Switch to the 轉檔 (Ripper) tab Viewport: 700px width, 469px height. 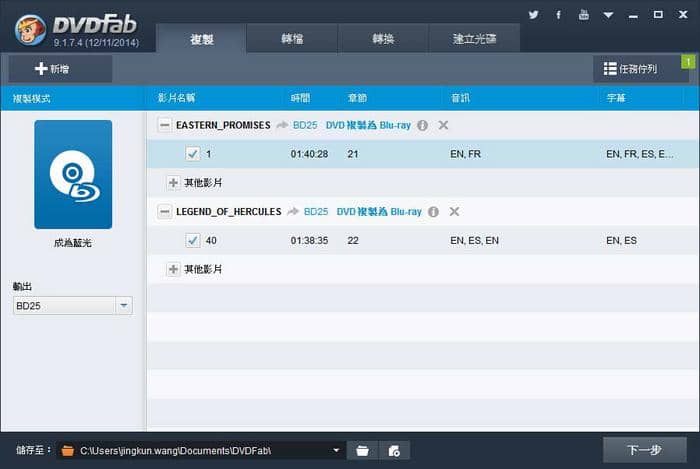point(292,39)
